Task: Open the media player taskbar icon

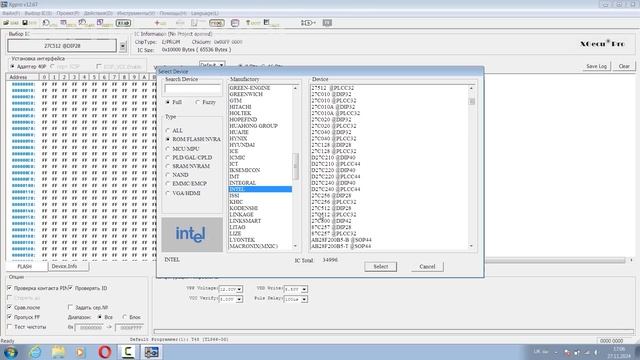Action: (x=80, y=352)
